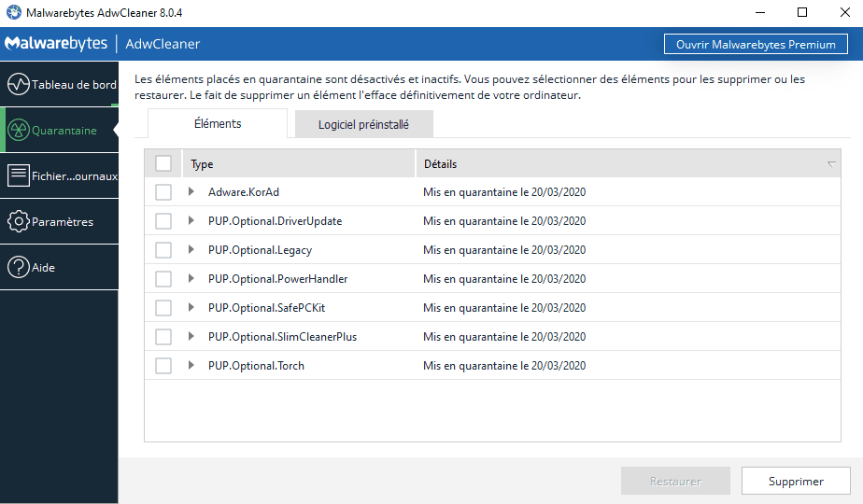This screenshot has width=863, height=504.
Task: Sort by the Type column header
Action: pyautogui.click(x=298, y=163)
